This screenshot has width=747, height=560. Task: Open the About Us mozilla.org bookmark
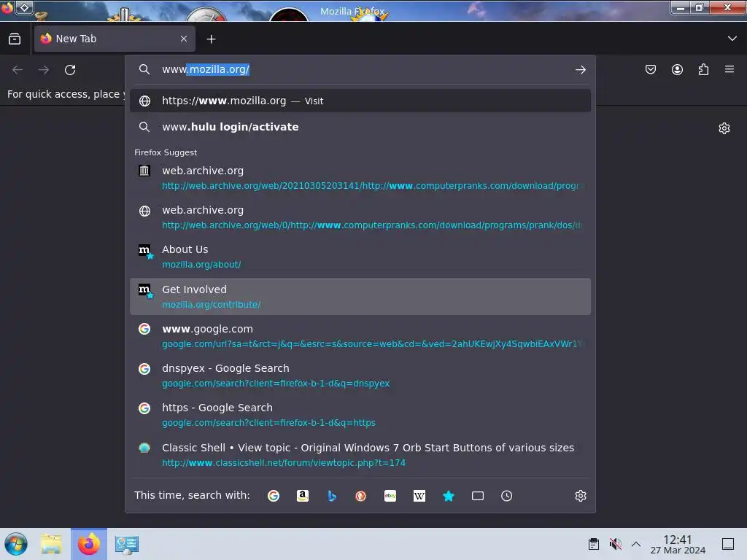[x=360, y=257]
